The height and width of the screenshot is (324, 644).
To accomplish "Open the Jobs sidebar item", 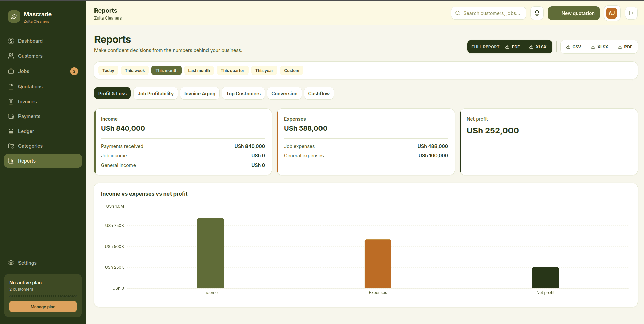I will pyautogui.click(x=43, y=71).
